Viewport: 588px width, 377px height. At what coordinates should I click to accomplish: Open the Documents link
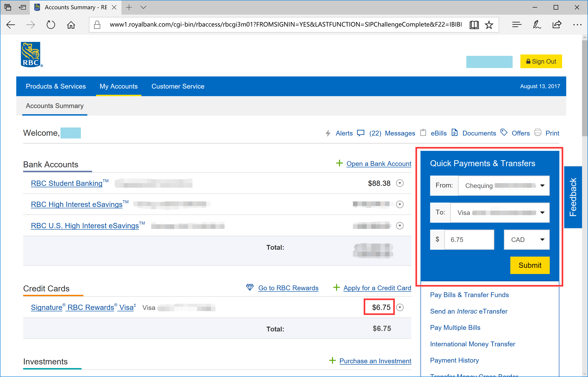pos(479,133)
